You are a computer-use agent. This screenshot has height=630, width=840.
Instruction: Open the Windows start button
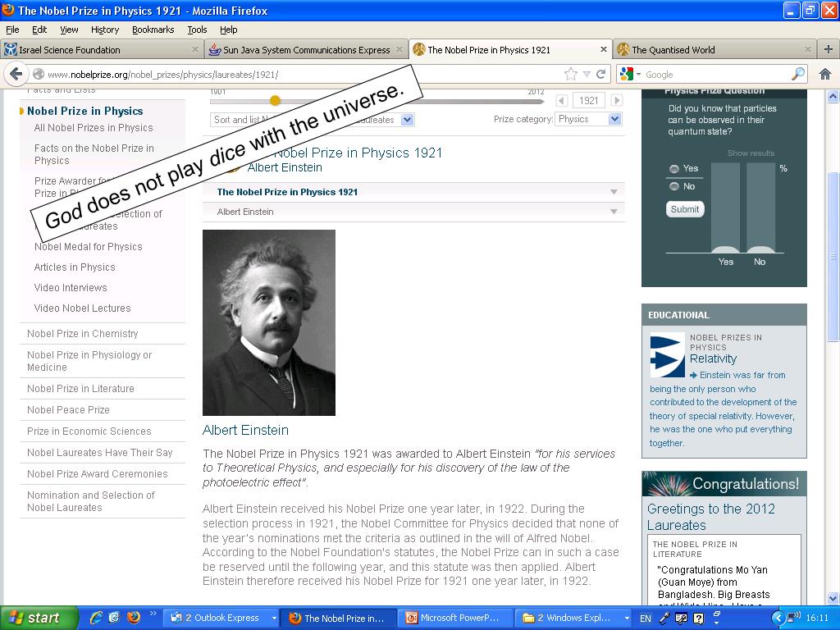38,618
